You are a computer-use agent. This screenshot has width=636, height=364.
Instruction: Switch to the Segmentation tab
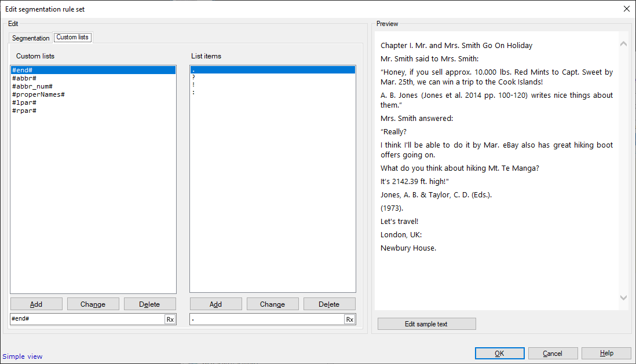[30, 37]
